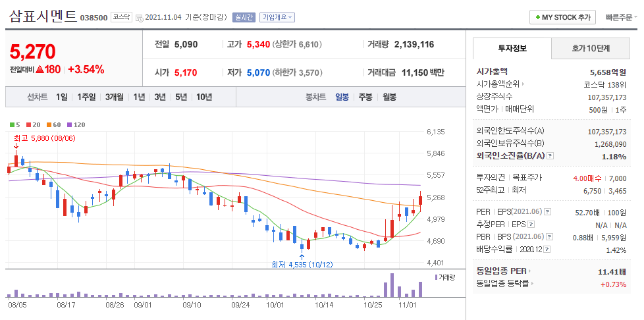This screenshot has width=644, height=320.
Task: Click the 실시간 button
Action: [244, 17]
